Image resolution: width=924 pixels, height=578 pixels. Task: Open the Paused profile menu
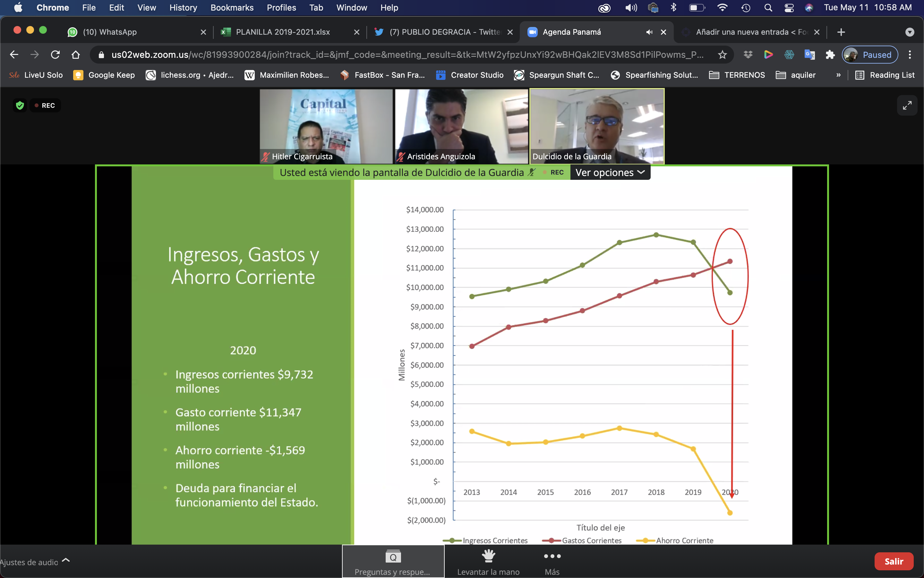pos(870,55)
